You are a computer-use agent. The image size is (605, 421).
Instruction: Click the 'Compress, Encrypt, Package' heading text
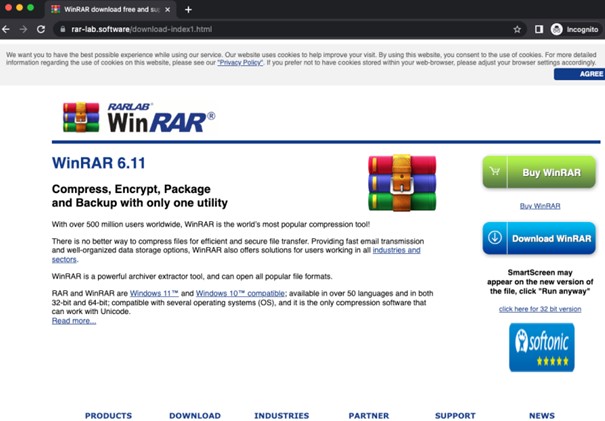[x=131, y=189]
